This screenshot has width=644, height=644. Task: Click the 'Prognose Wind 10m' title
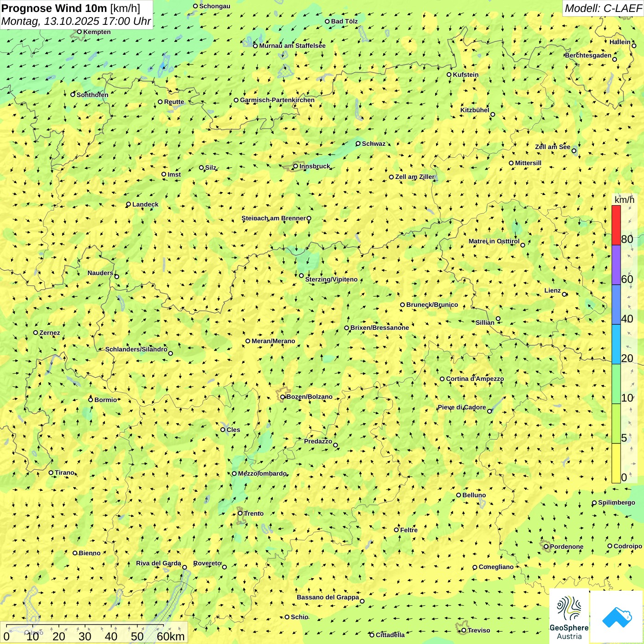pos(54,8)
